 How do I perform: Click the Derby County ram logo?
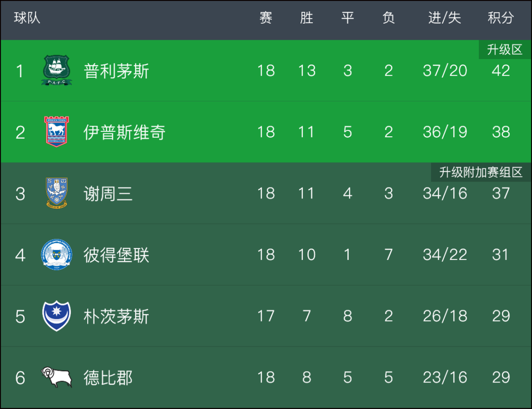[57, 377]
